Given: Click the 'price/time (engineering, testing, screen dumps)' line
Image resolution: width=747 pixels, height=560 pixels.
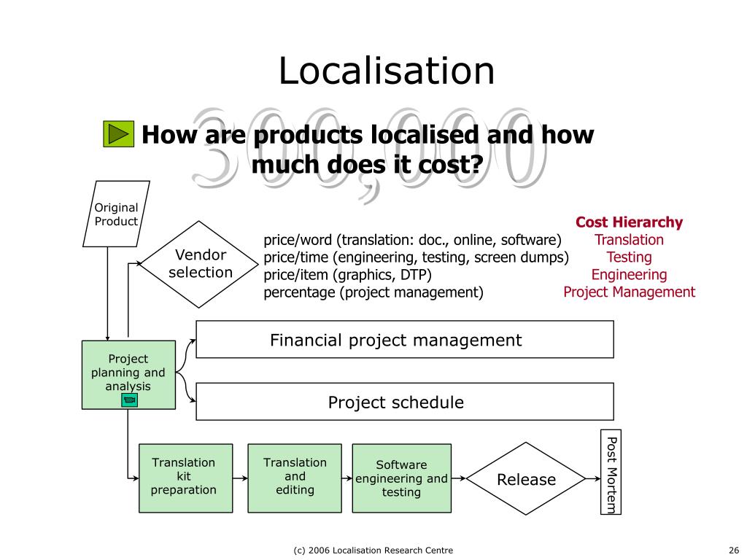Looking at the screenshot, I should coord(417,257).
